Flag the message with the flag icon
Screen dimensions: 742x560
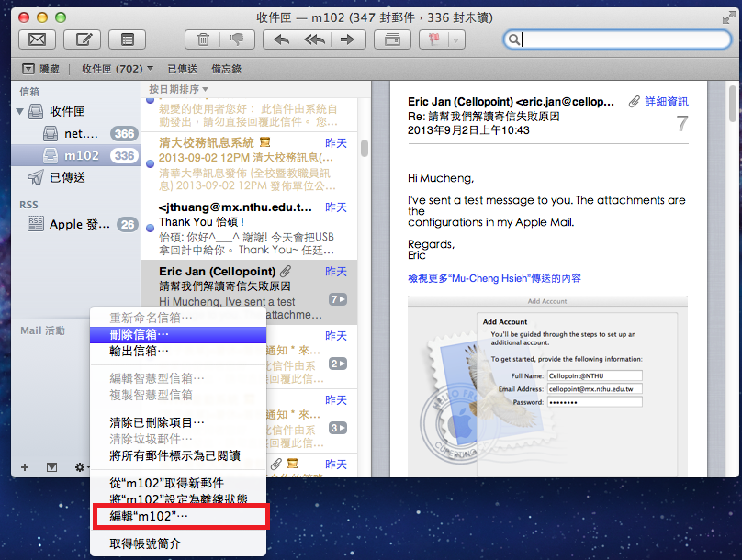432,39
